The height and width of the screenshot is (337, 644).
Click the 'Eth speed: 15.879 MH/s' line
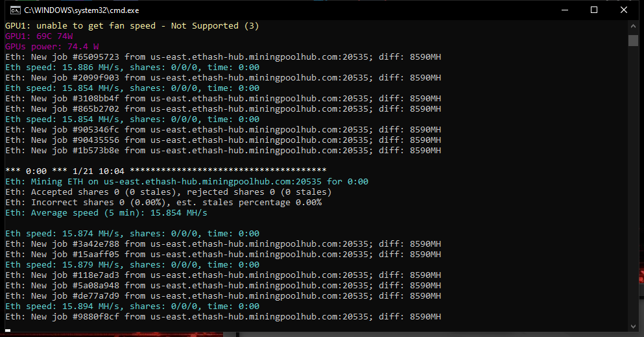(132, 265)
